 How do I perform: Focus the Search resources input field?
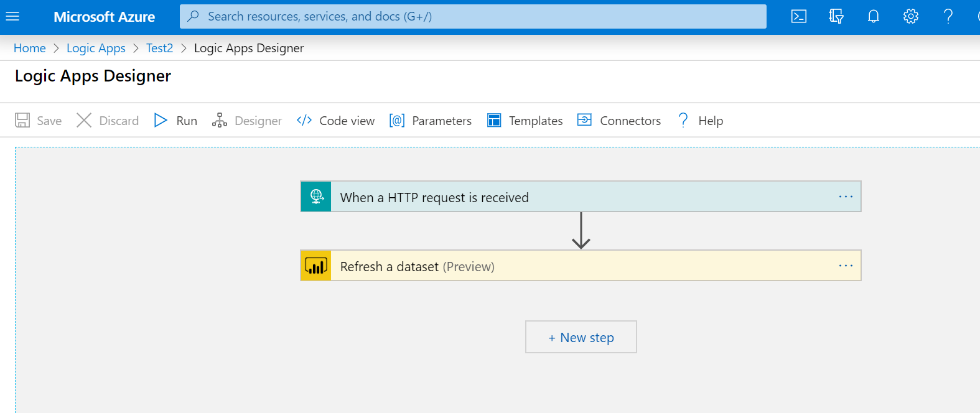click(473, 17)
